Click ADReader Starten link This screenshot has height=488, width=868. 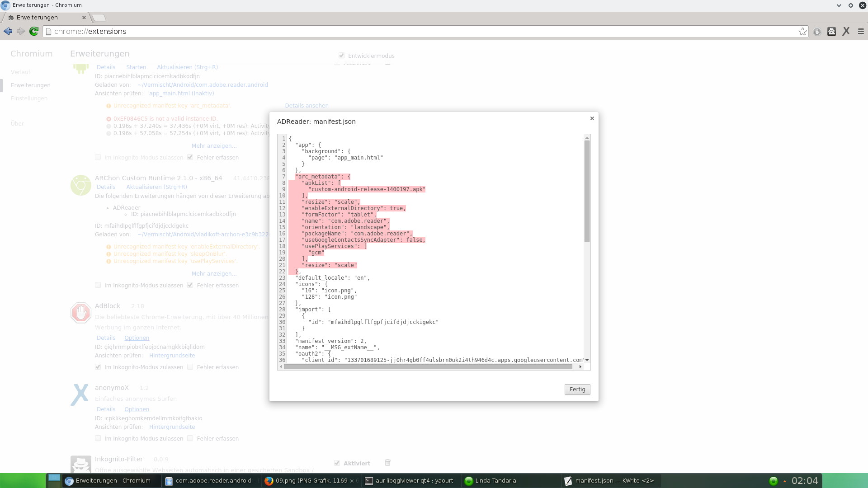136,67
